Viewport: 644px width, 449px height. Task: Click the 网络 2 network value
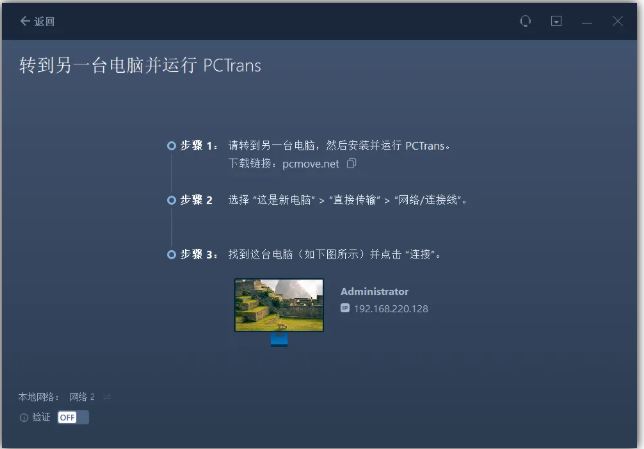[x=82, y=397]
